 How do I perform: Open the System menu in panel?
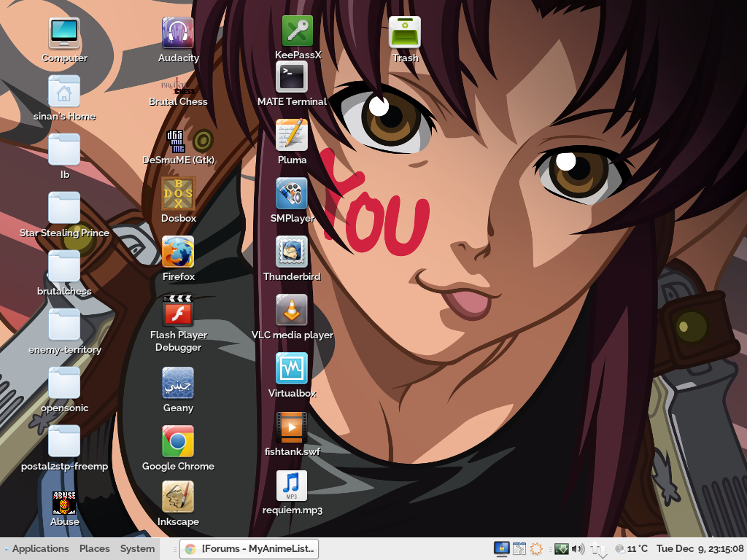pos(137,548)
